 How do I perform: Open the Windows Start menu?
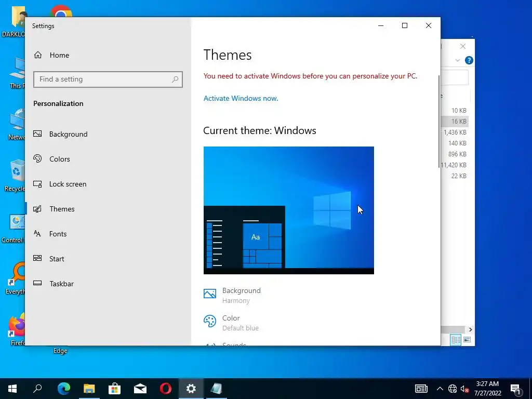(x=12, y=389)
